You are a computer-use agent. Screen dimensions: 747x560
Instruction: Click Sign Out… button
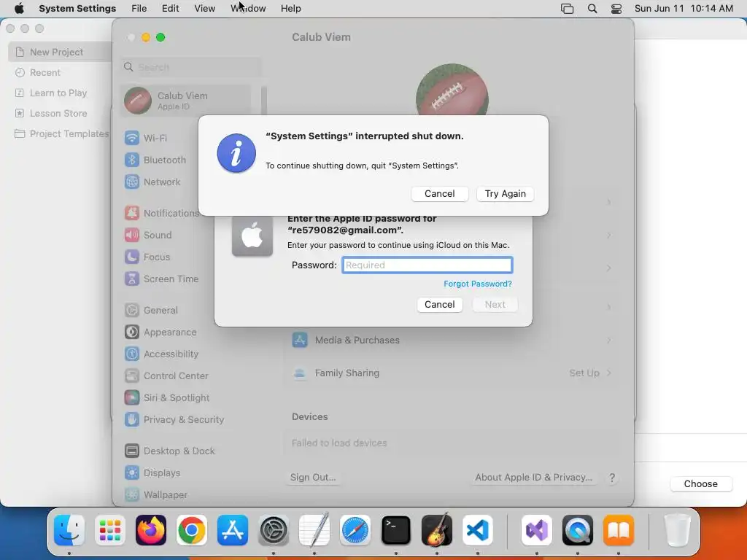click(x=313, y=477)
